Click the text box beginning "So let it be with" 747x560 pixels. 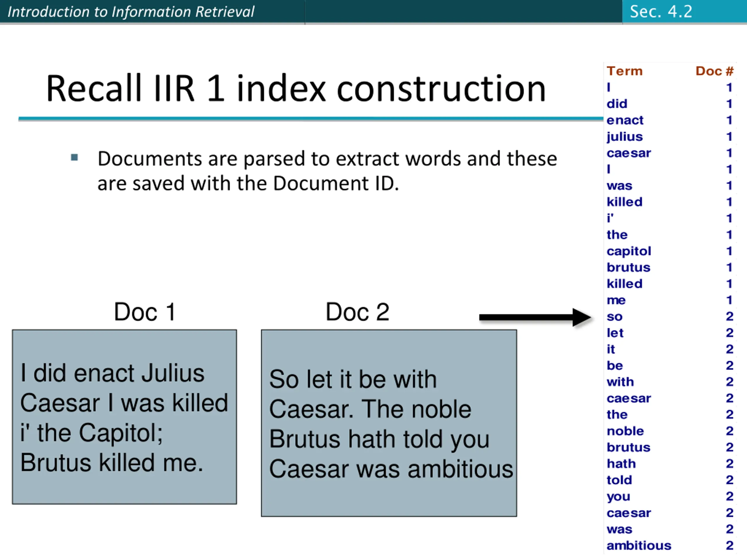(x=389, y=423)
